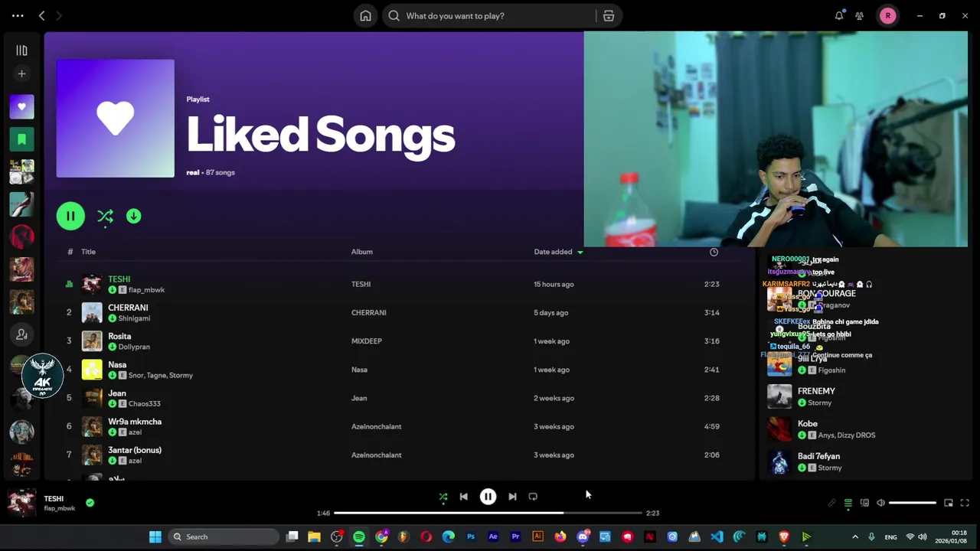This screenshot has width=980, height=551.
Task: Open the Azelnonchalant album for Wr9a mkmcha
Action: [377, 426]
